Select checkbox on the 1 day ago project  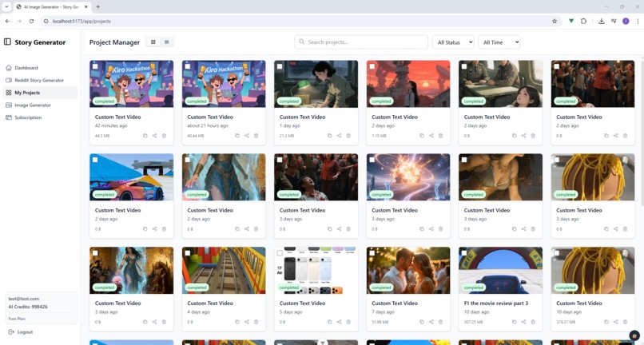tap(280, 66)
